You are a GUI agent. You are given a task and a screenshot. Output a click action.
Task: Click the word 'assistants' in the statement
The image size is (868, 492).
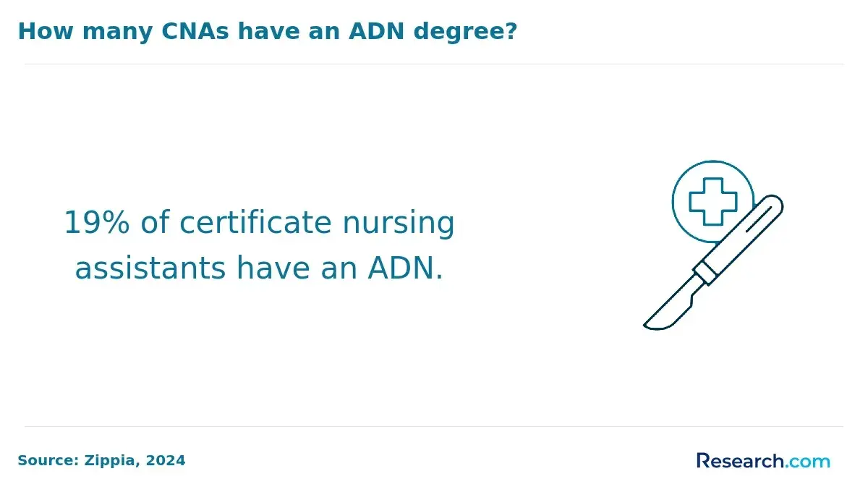[x=150, y=269]
